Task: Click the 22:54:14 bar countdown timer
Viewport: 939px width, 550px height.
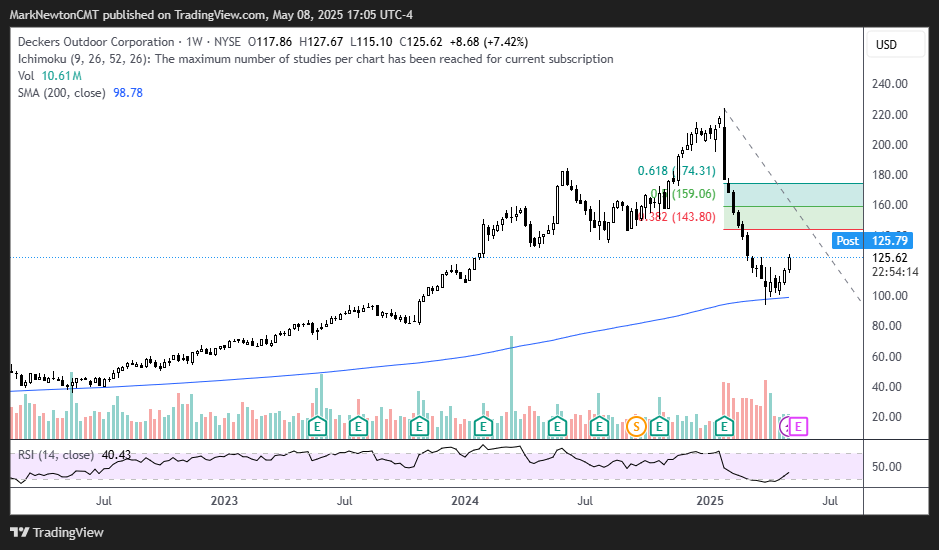Action: pyautogui.click(x=895, y=272)
